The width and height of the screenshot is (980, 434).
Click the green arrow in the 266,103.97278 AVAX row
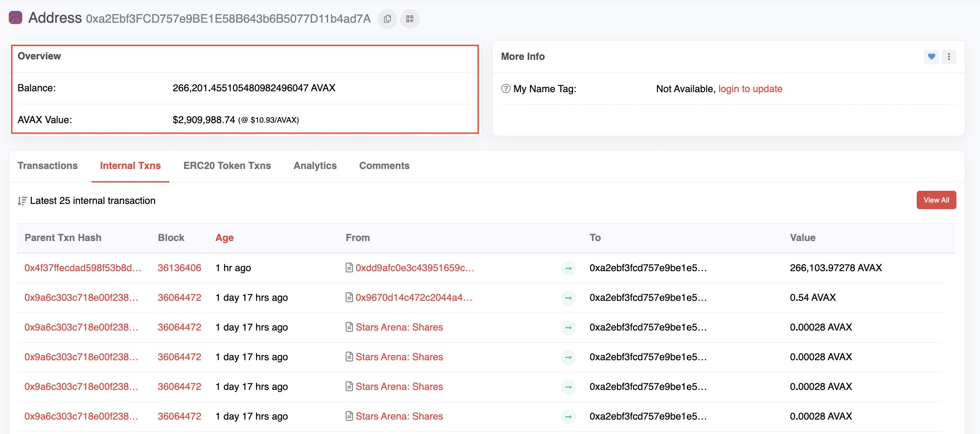click(x=568, y=268)
